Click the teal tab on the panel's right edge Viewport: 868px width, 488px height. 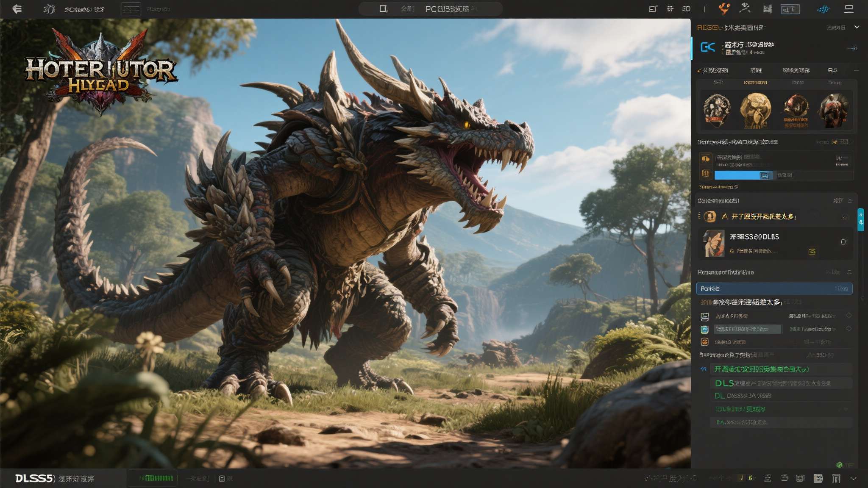pos(860,219)
